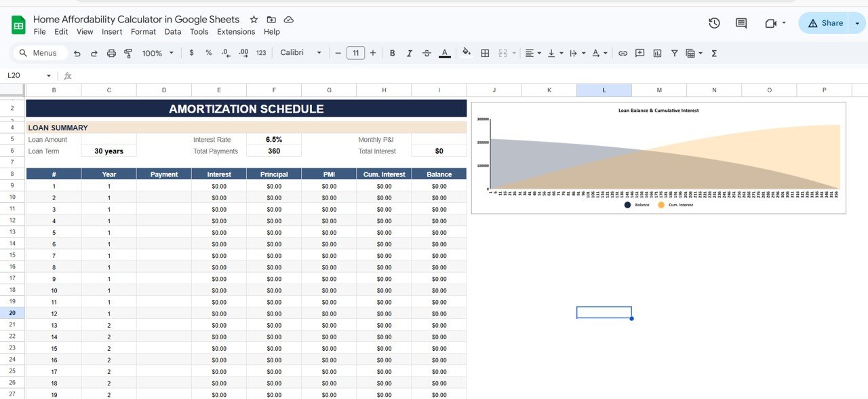The height and width of the screenshot is (399, 868).
Task: Click the print icon
Action: (112, 53)
